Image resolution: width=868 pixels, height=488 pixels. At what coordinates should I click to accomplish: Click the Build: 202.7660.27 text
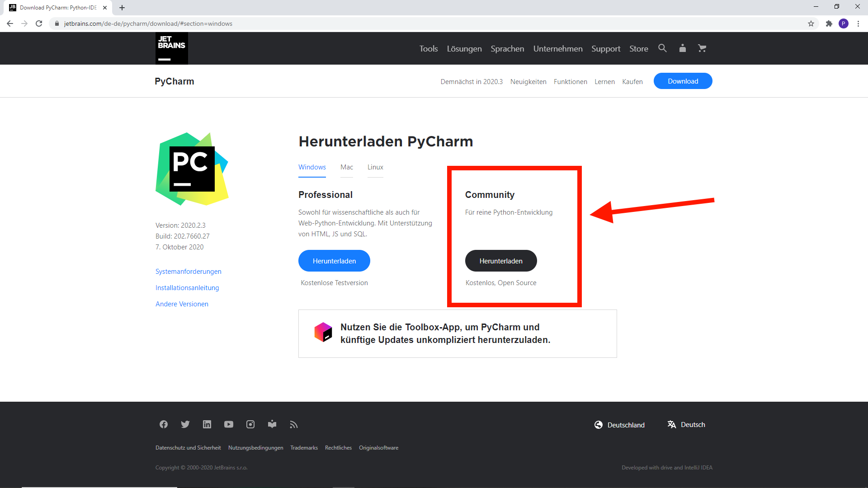(x=183, y=236)
